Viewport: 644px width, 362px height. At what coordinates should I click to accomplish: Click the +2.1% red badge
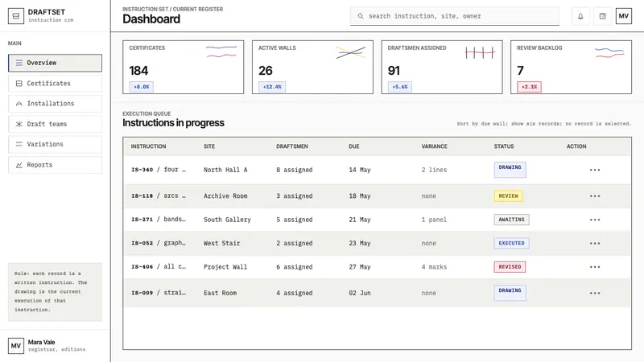point(529,87)
